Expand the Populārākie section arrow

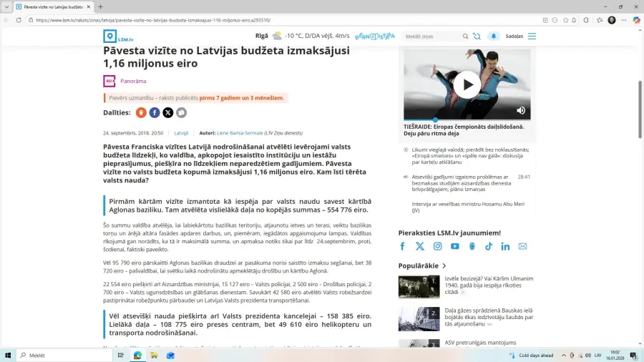tap(444, 266)
